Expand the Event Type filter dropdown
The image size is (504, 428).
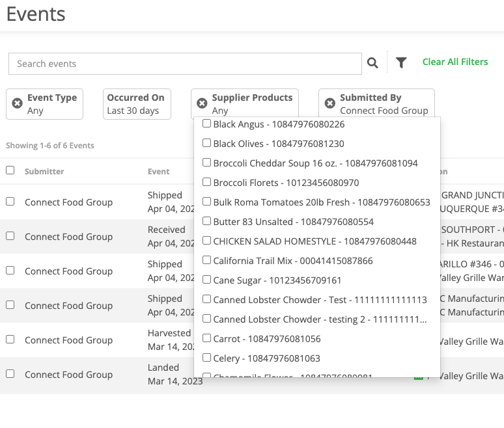pos(51,104)
